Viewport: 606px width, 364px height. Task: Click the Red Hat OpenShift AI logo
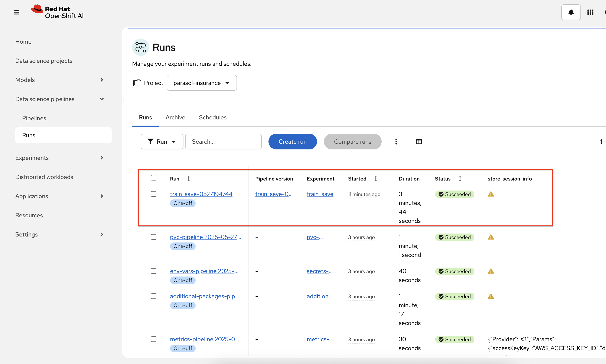coord(58,12)
